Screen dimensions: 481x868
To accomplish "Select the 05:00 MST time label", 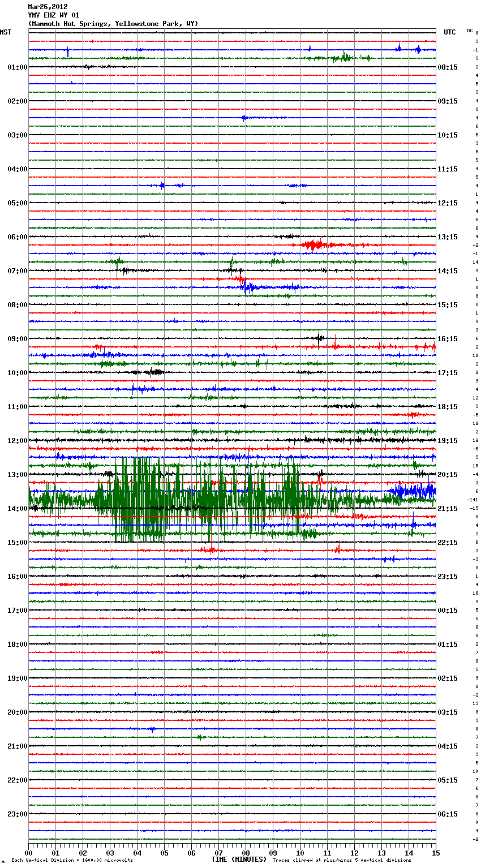I will tap(17, 203).
